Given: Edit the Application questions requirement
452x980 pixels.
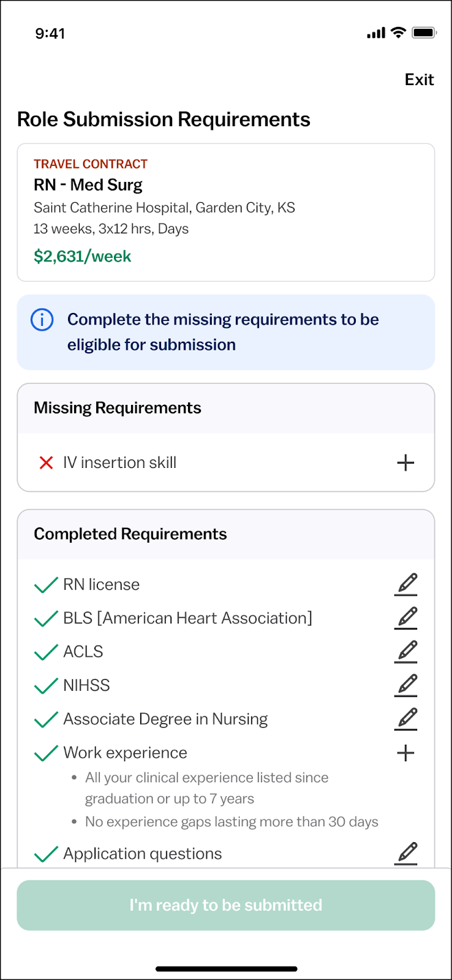Looking at the screenshot, I should (406, 853).
